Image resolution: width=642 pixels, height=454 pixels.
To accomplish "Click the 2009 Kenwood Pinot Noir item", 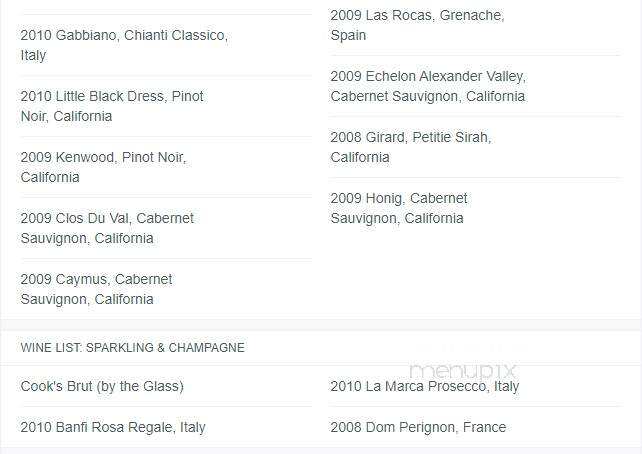I will (103, 167).
